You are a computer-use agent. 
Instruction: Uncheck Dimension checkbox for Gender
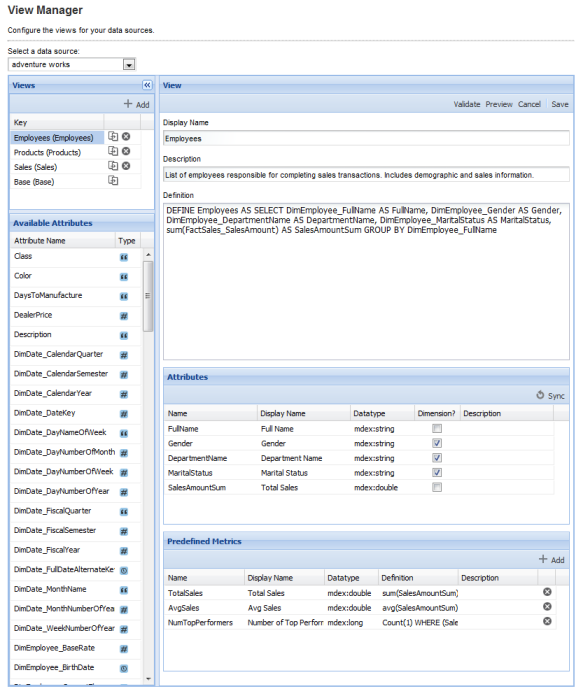coord(437,443)
